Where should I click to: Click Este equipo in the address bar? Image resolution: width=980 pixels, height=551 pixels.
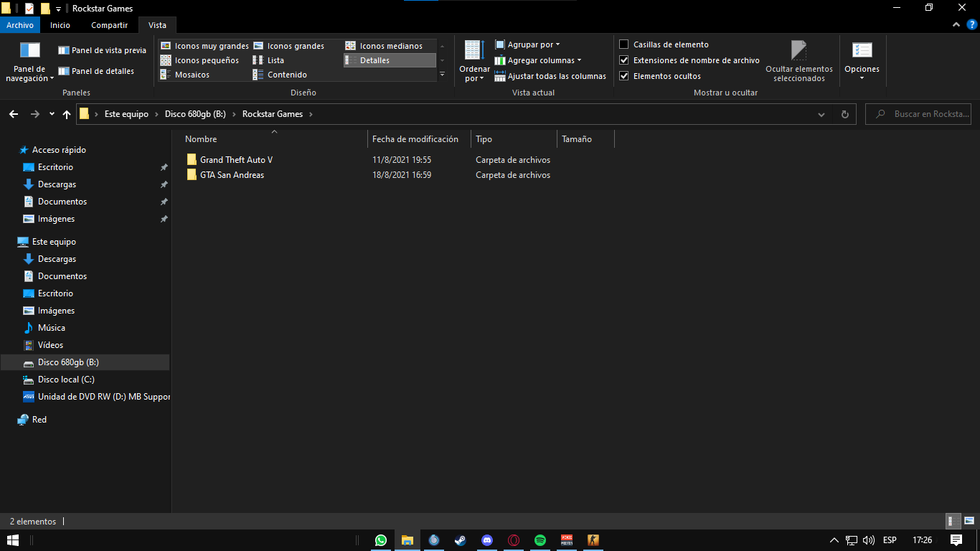click(126, 114)
